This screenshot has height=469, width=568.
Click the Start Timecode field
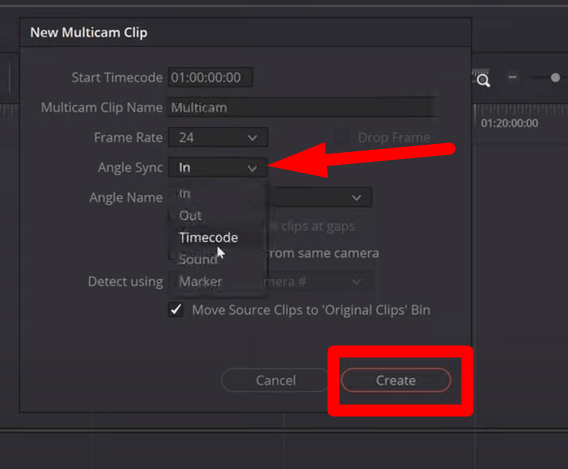click(210, 77)
